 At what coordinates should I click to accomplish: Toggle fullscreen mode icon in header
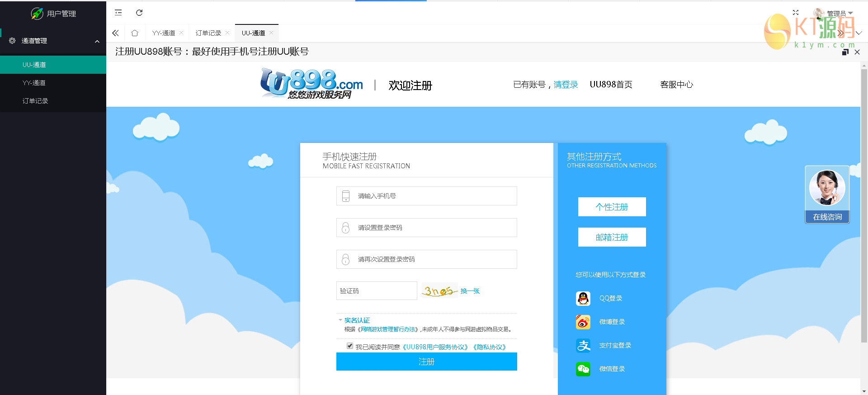tap(796, 13)
